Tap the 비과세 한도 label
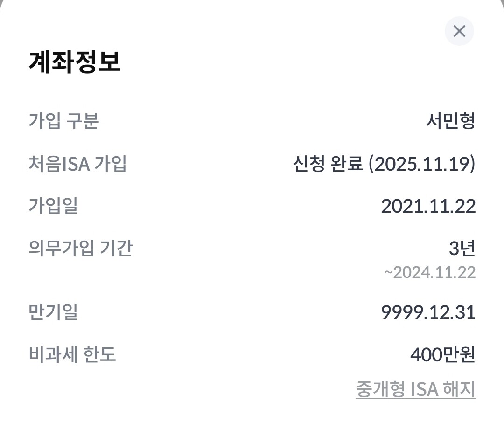This screenshot has height=429, width=504. (72, 355)
